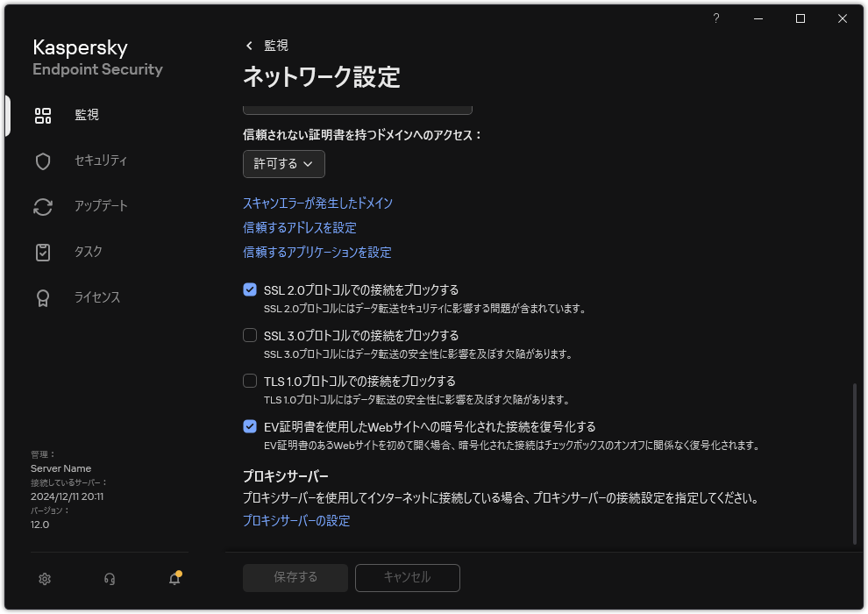Open the 許可する dropdown
868x614 pixels.
[x=283, y=164]
